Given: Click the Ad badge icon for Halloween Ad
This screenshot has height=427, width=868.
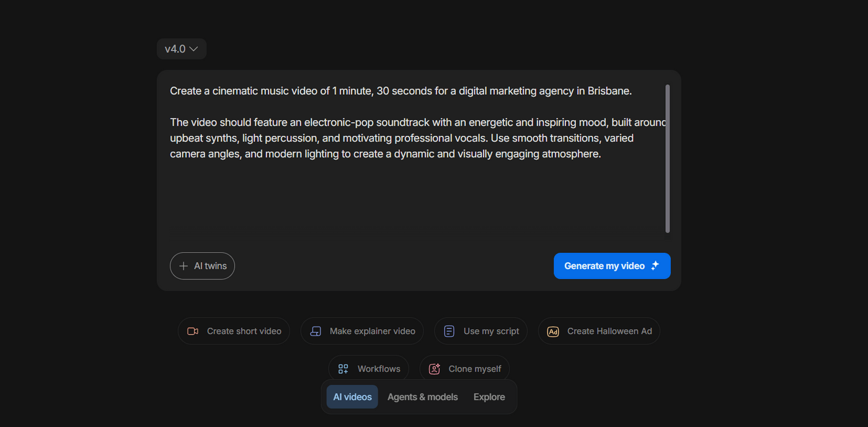Looking at the screenshot, I should click(553, 332).
